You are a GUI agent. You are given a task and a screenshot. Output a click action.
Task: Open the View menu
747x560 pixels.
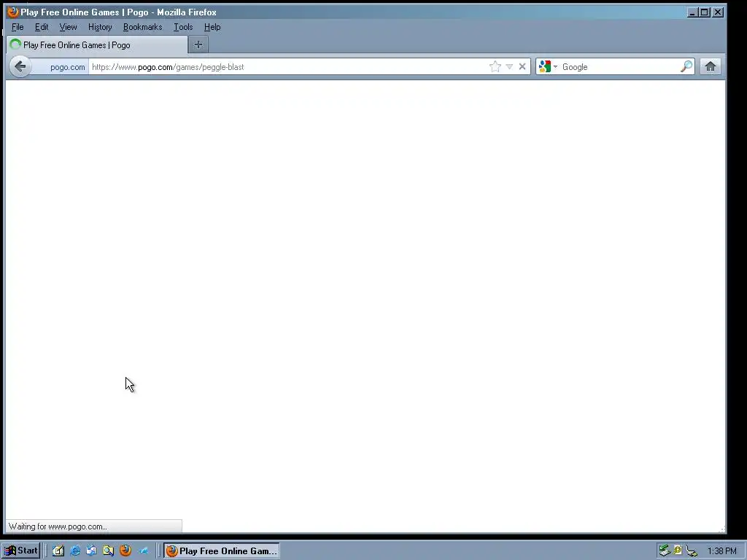click(68, 27)
